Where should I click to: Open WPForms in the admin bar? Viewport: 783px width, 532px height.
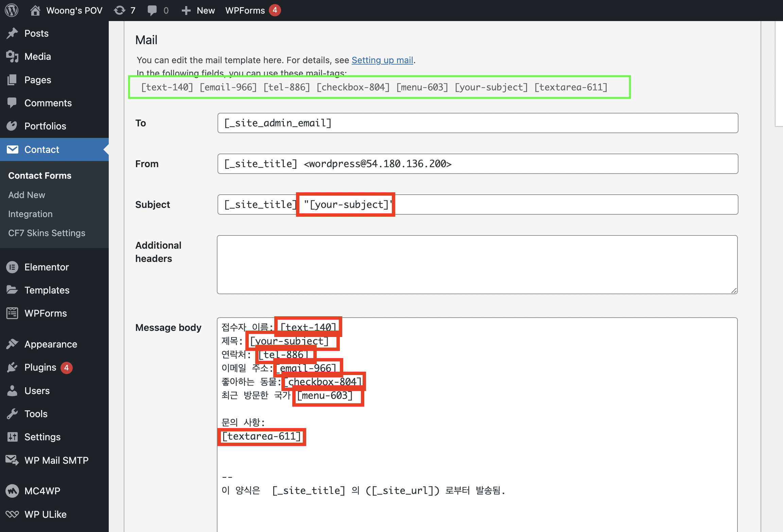pos(245,10)
